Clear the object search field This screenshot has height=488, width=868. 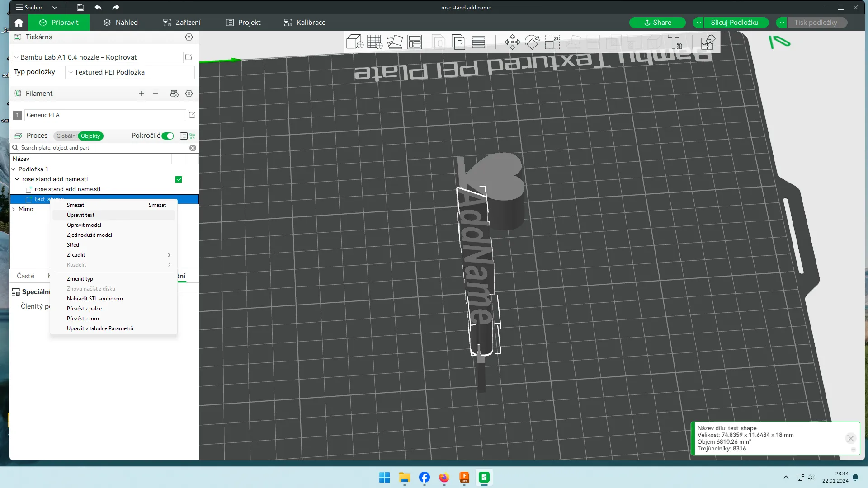[x=193, y=148]
